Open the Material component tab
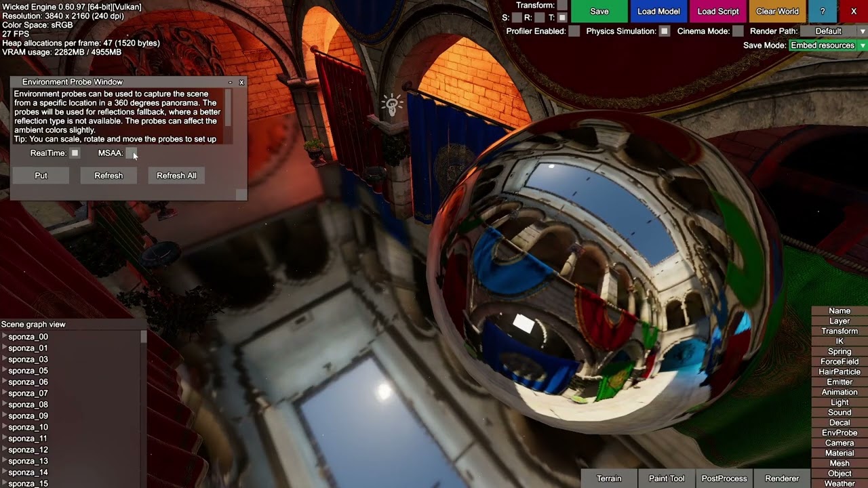 pos(840,453)
